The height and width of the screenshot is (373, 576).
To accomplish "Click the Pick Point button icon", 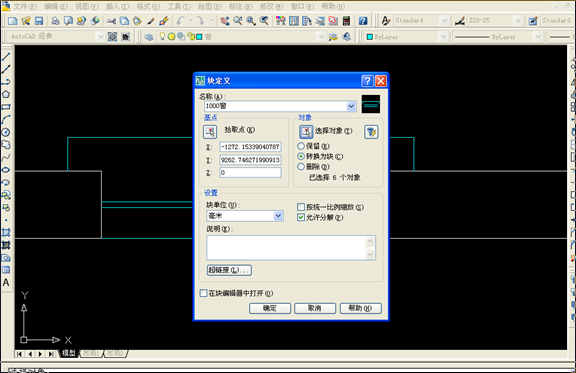I will [210, 132].
